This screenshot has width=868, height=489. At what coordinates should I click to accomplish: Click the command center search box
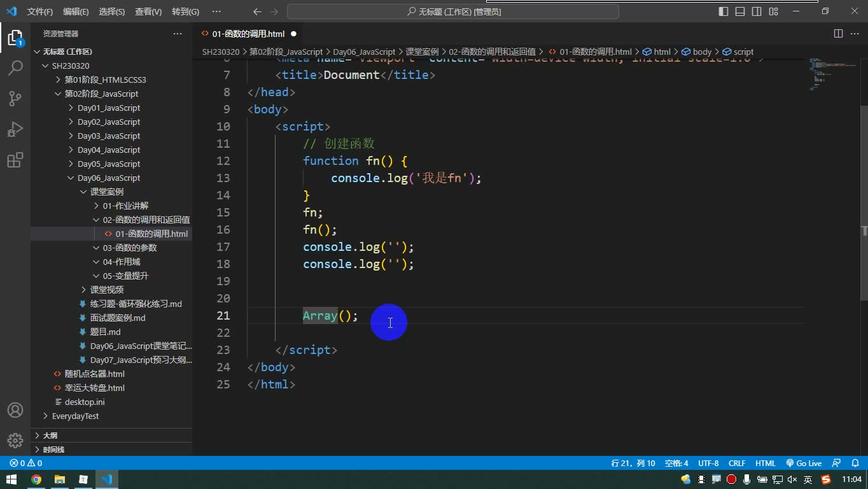(453, 11)
